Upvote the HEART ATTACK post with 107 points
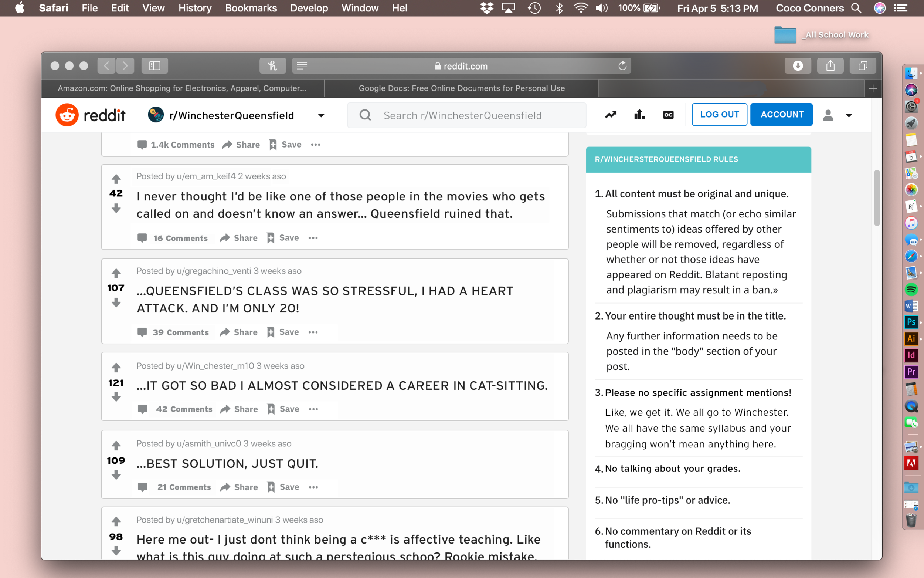The height and width of the screenshot is (578, 924). tap(116, 273)
